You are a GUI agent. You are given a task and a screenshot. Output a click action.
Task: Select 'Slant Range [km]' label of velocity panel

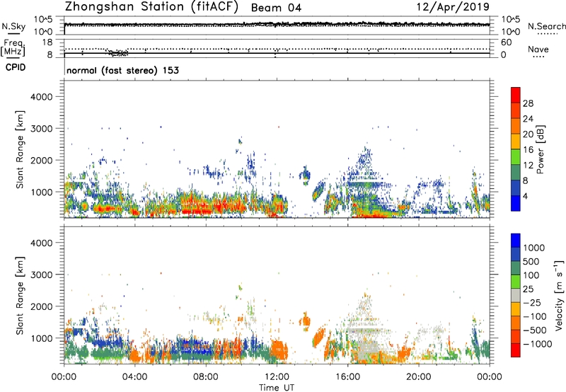[20, 295]
